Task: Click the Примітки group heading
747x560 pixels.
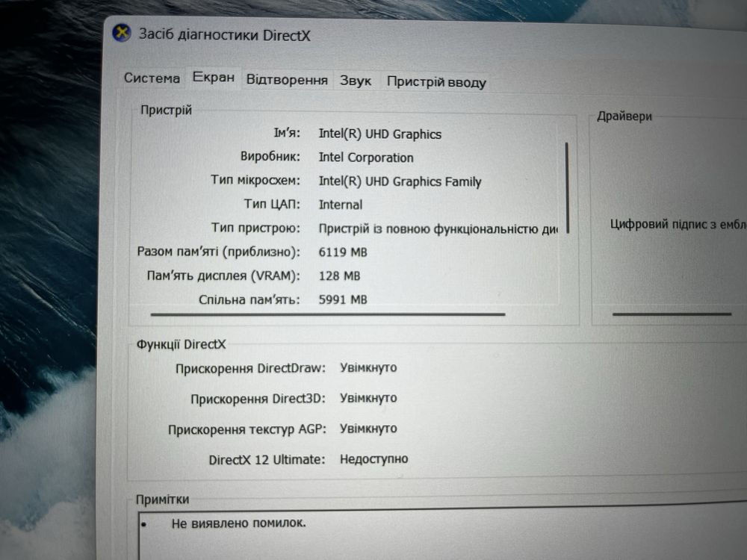Action: point(162,499)
